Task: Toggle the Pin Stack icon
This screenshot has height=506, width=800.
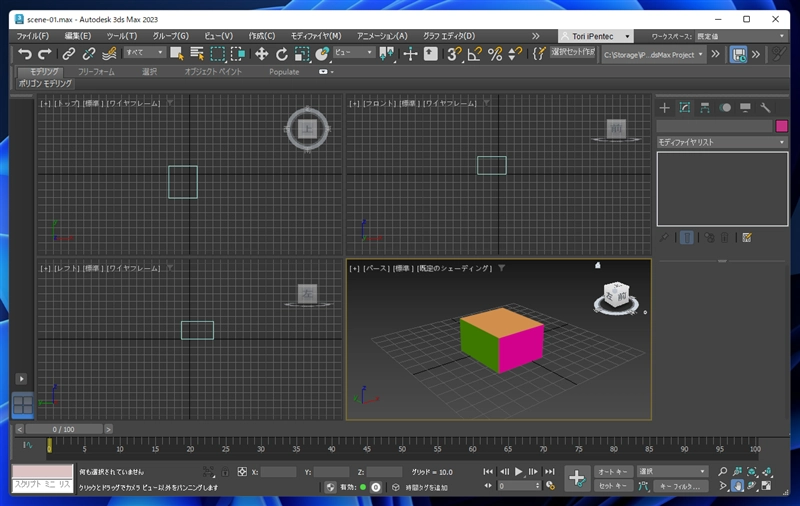Action: coord(664,238)
